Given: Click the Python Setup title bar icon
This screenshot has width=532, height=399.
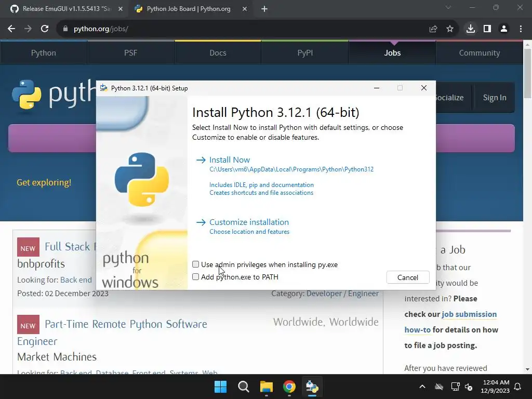Looking at the screenshot, I should point(104,88).
